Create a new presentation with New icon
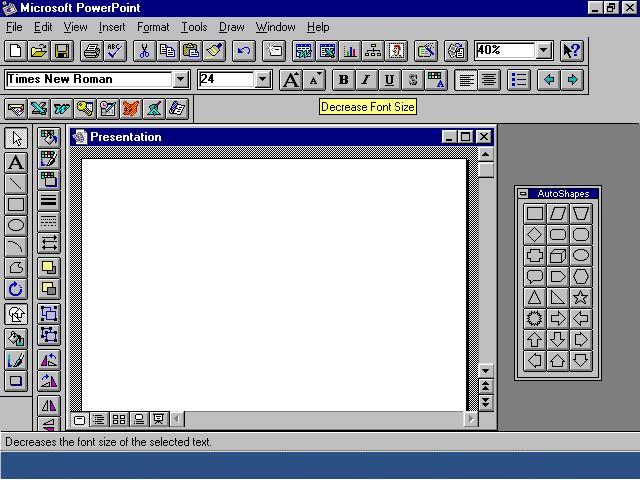The width and height of the screenshot is (640, 480). click(16, 51)
